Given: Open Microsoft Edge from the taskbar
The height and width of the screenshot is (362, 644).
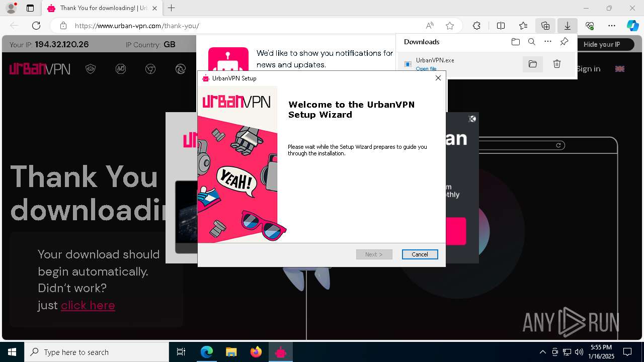Looking at the screenshot, I should pyautogui.click(x=207, y=352).
